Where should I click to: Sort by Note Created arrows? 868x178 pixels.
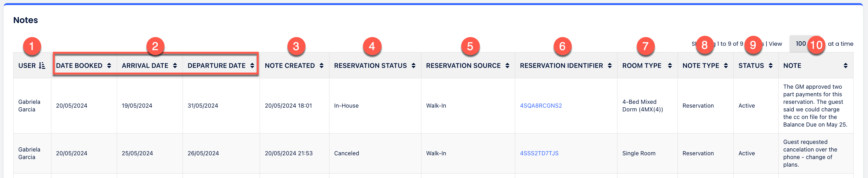tap(321, 66)
